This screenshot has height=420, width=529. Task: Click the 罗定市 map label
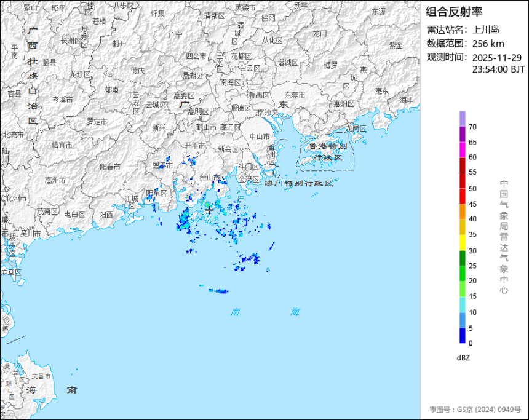97,121
